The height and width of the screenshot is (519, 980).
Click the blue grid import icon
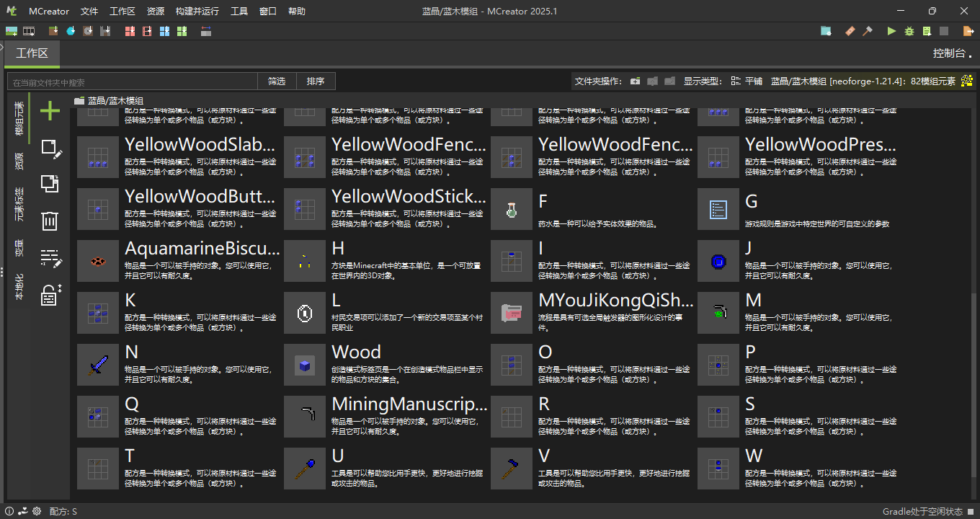tap(164, 31)
